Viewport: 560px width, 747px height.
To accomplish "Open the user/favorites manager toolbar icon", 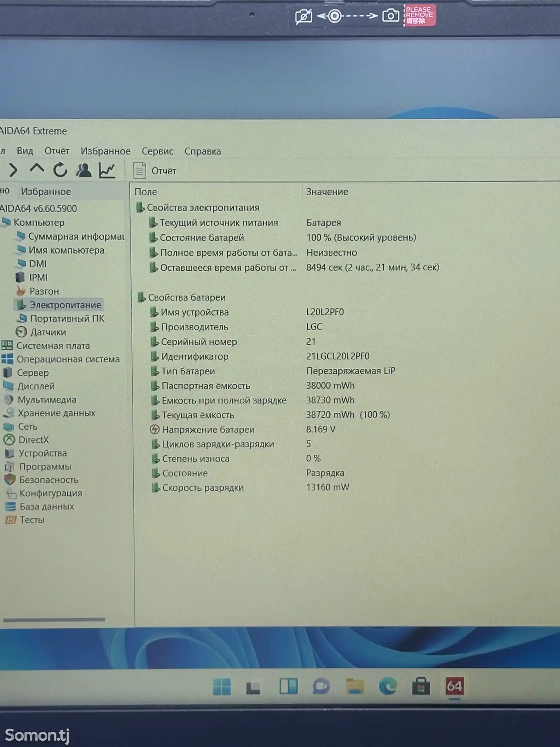I will pyautogui.click(x=84, y=170).
